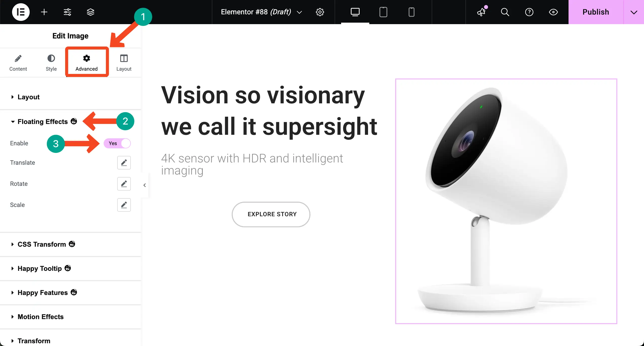Open the What's New megaphone icon
The image size is (644, 346).
(x=481, y=12)
